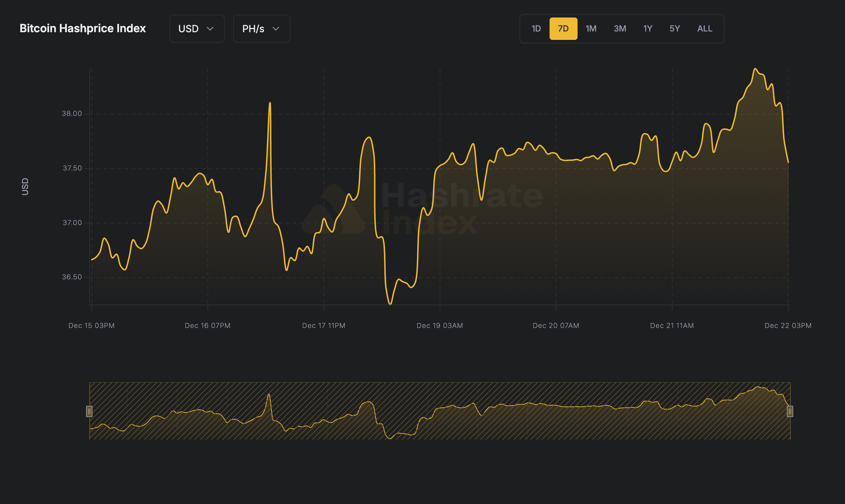
Task: Click the right range selector handle
Action: (x=790, y=412)
